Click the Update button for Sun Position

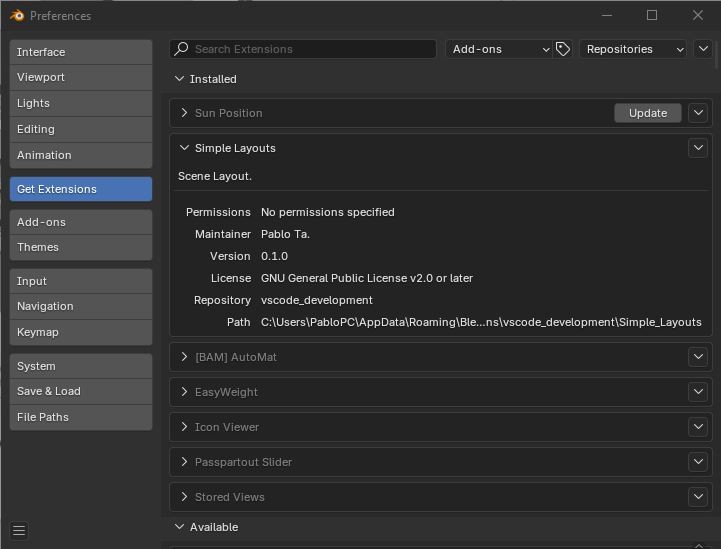point(647,113)
